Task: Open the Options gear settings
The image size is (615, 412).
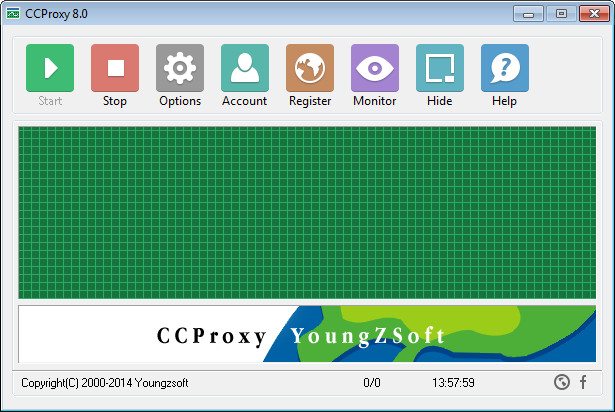Action: (x=180, y=68)
